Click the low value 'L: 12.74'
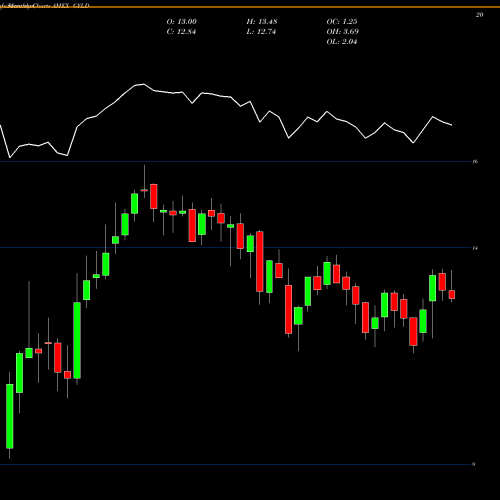Viewport: 500px width, 500px height. pyautogui.click(x=261, y=32)
